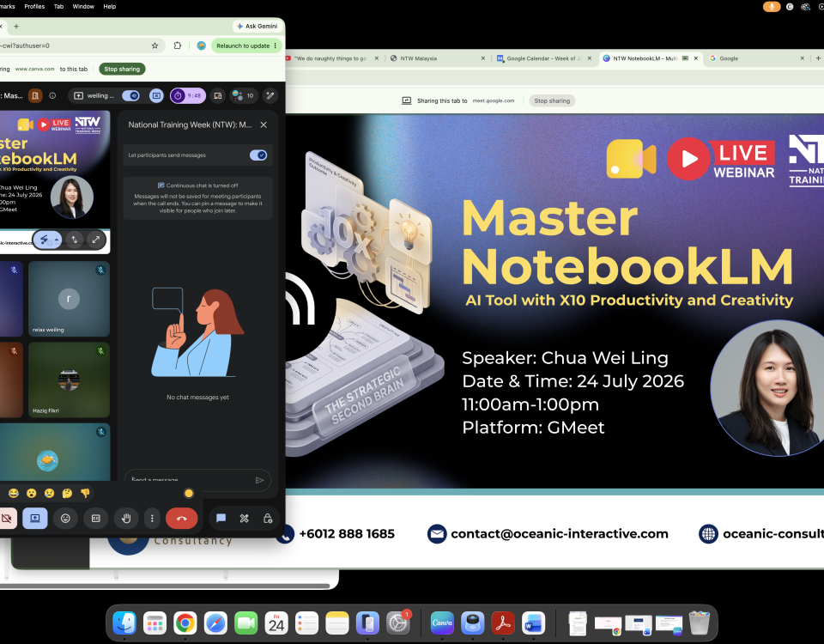Viewport: 824px width, 644px height.
Task: Open the emoji reactions button in Meet
Action: [65, 519]
